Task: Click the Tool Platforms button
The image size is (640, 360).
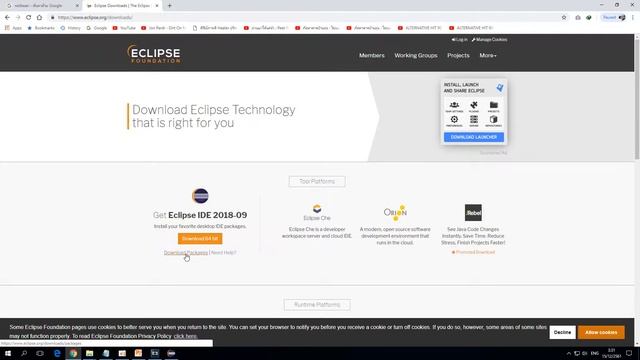Action: pos(317,181)
